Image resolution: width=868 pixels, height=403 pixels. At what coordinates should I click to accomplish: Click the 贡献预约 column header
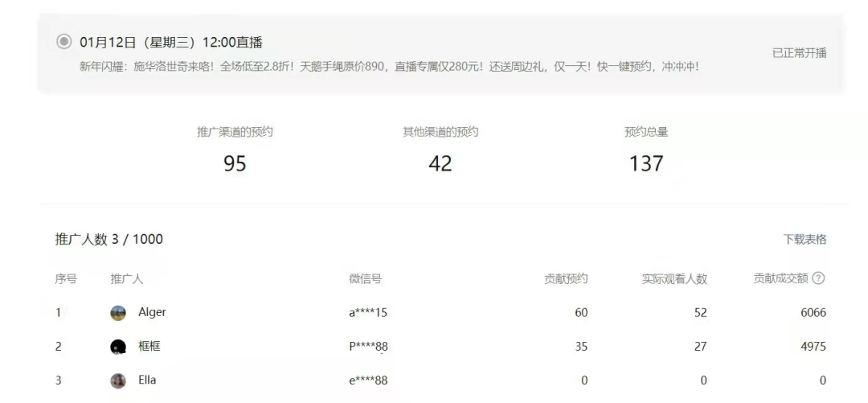pos(566,279)
